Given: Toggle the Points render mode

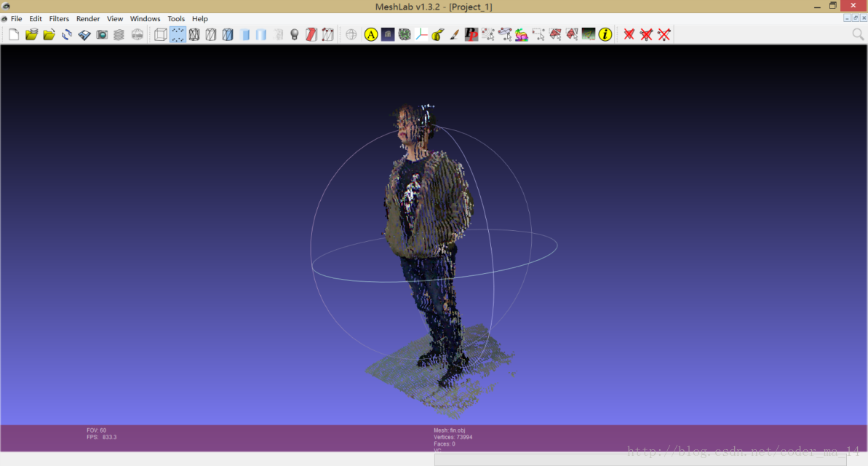Looking at the screenshot, I should pos(178,35).
